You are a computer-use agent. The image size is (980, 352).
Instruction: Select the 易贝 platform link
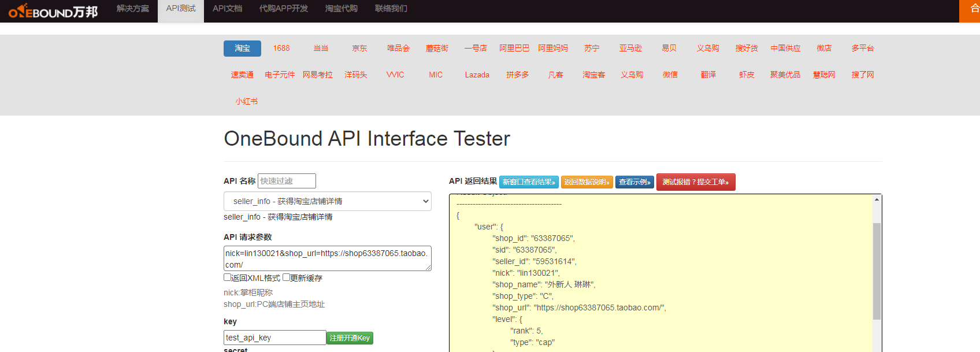click(x=669, y=49)
